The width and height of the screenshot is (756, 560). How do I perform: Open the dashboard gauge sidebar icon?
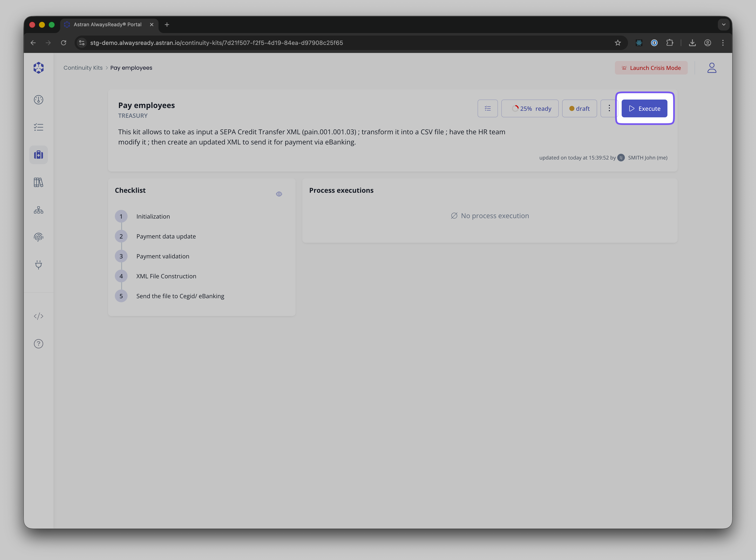click(38, 100)
